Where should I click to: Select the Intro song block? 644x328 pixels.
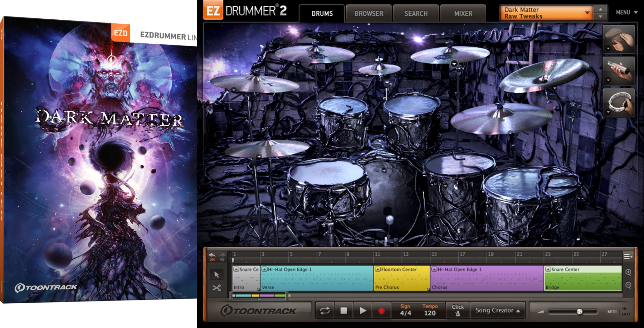click(246, 278)
